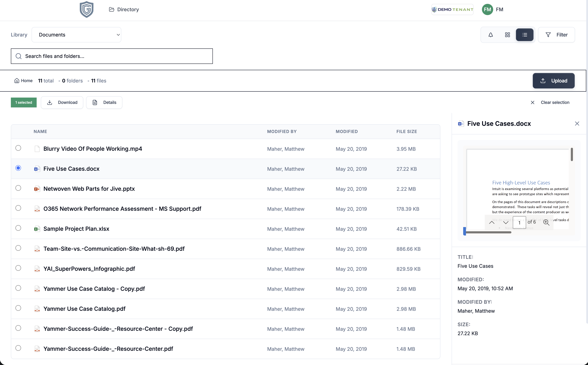The image size is (588, 365).
Task: Go to the Home breadcrumb
Action: (23, 81)
